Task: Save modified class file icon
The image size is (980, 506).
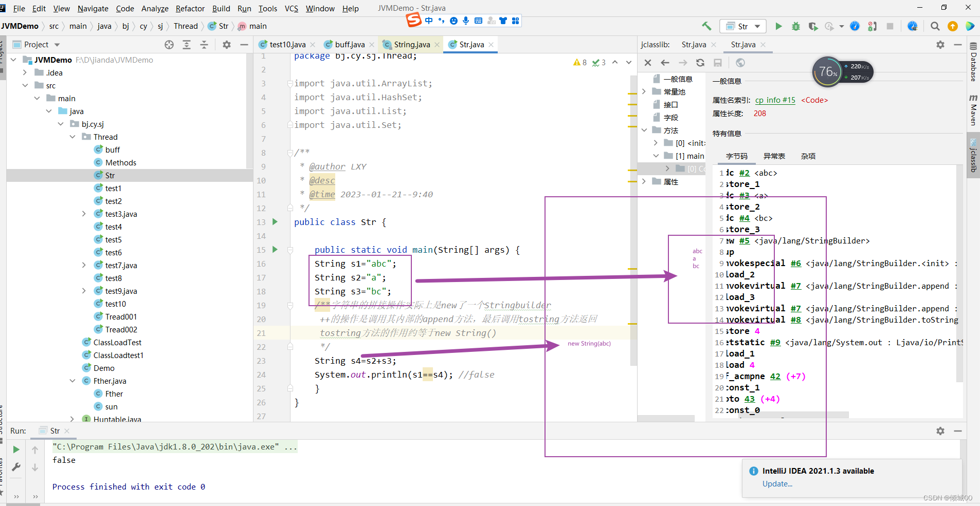Action: click(718, 63)
